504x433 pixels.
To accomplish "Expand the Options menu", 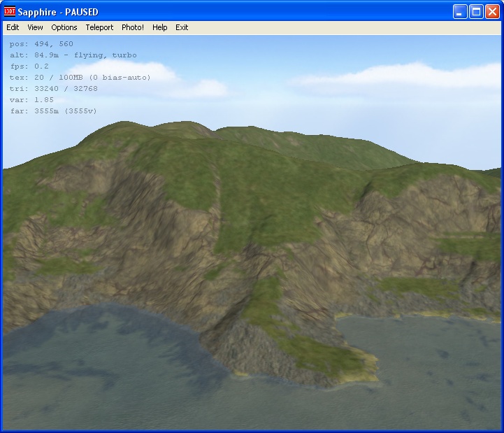I will point(64,27).
